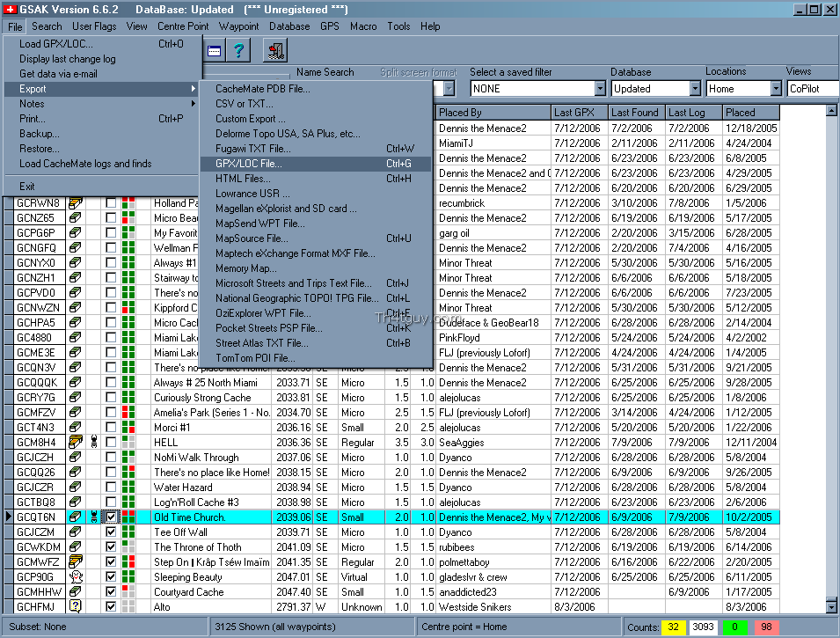Expand the Locations dropdown set to Home
This screenshot has height=638, width=840.
pyautogui.click(x=776, y=89)
